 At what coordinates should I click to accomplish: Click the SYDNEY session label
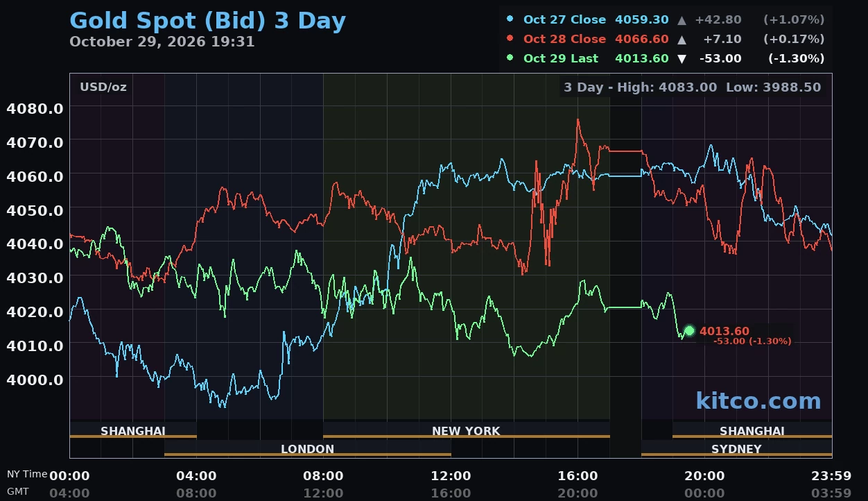pyautogui.click(x=736, y=449)
